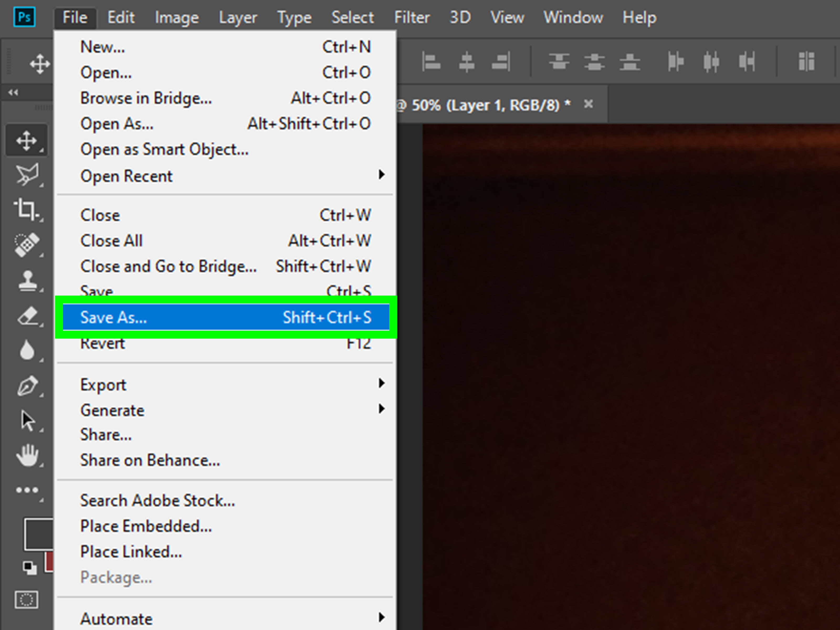
Task: Choose Close All menu entry
Action: [226, 241]
